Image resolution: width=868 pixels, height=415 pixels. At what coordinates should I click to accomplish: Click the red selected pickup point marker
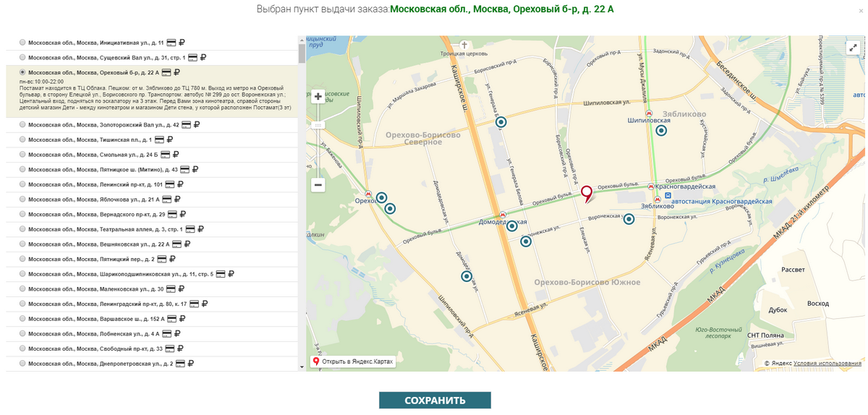(587, 194)
